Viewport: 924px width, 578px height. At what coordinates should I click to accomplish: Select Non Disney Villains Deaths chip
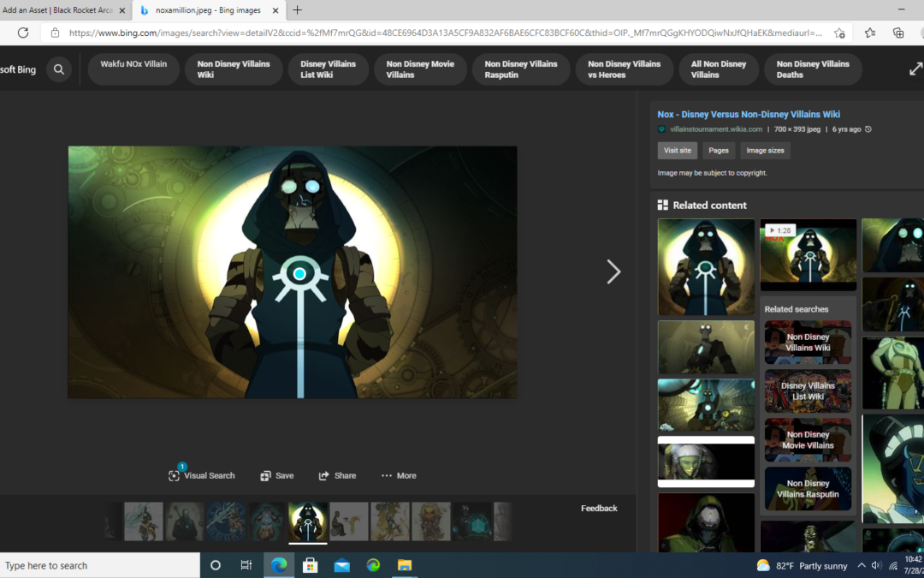(x=813, y=69)
